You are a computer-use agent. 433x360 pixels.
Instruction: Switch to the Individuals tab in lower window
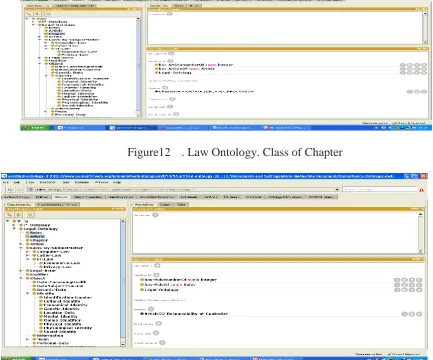click(189, 197)
